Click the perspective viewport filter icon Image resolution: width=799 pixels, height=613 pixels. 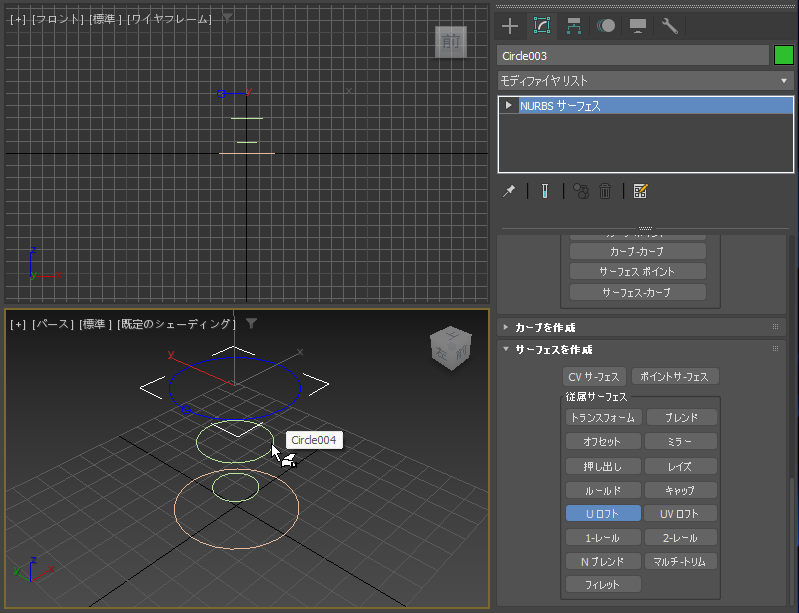pos(251,324)
